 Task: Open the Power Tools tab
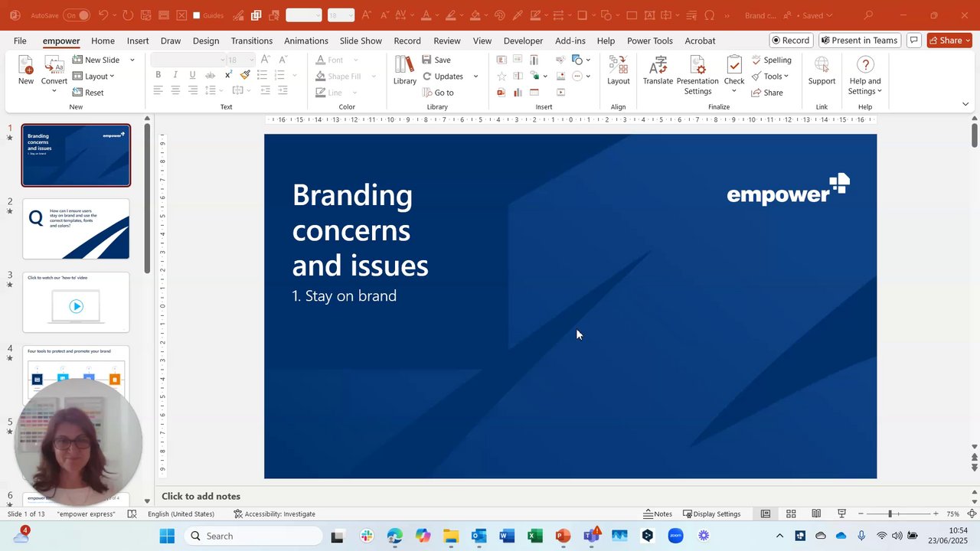coord(649,41)
